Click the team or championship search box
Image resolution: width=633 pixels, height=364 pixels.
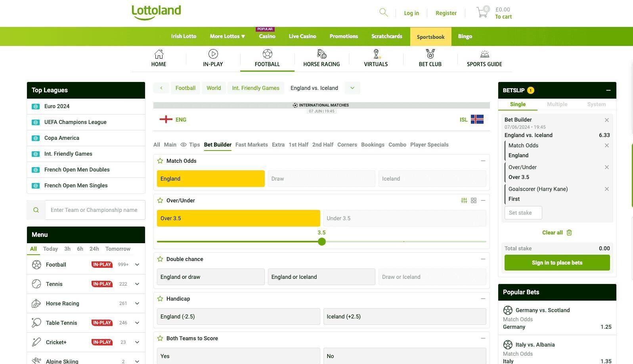tap(95, 210)
